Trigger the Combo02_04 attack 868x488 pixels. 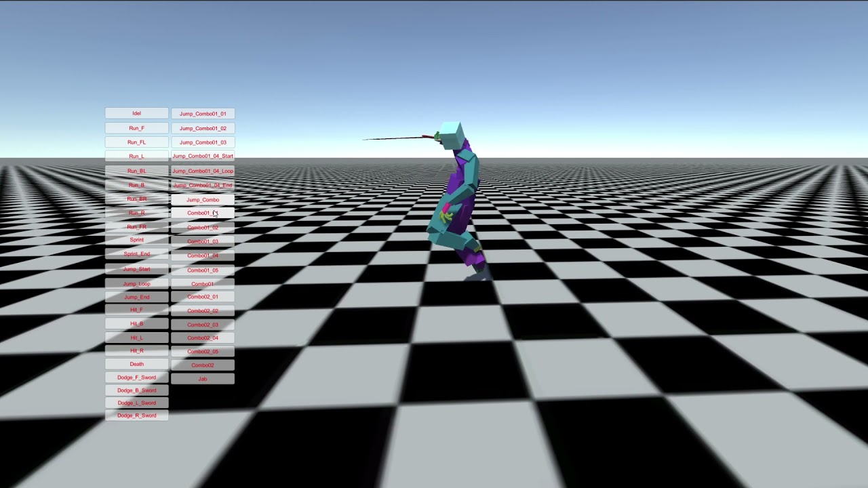pos(203,338)
